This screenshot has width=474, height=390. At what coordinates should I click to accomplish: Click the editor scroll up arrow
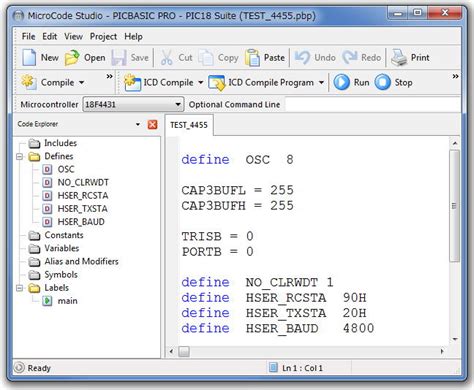pos(454,143)
